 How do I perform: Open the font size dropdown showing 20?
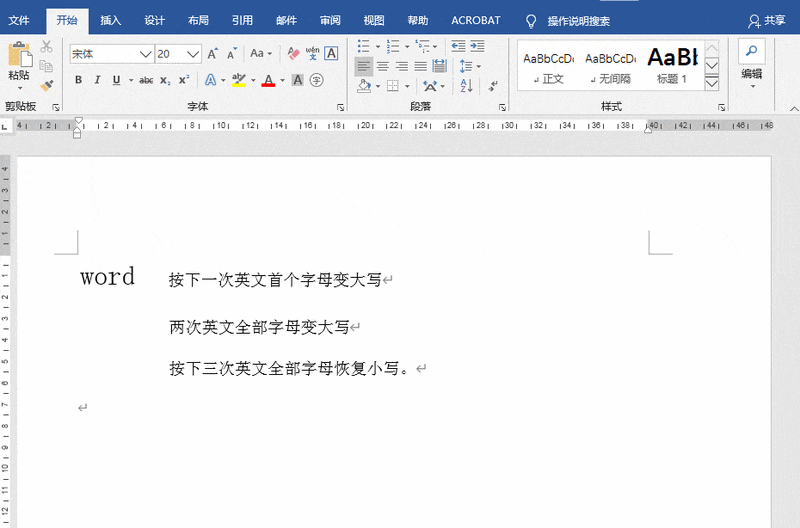pyautogui.click(x=194, y=54)
